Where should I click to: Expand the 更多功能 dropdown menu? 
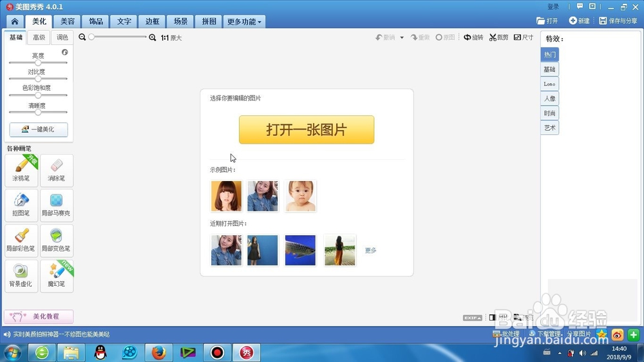tap(244, 21)
